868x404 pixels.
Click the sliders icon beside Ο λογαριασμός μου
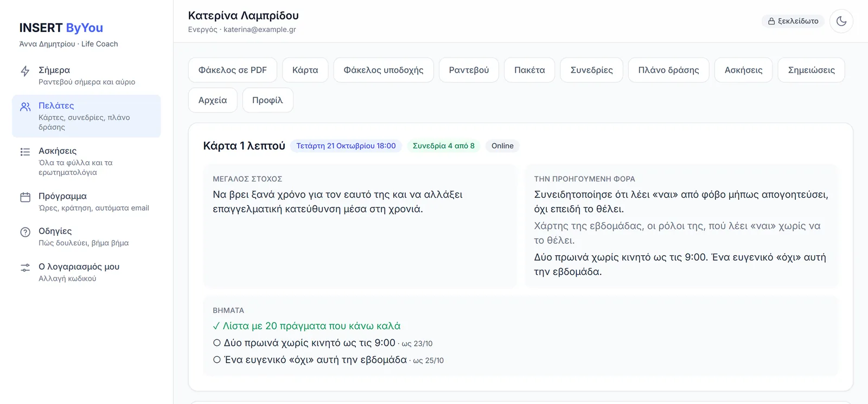click(x=25, y=268)
